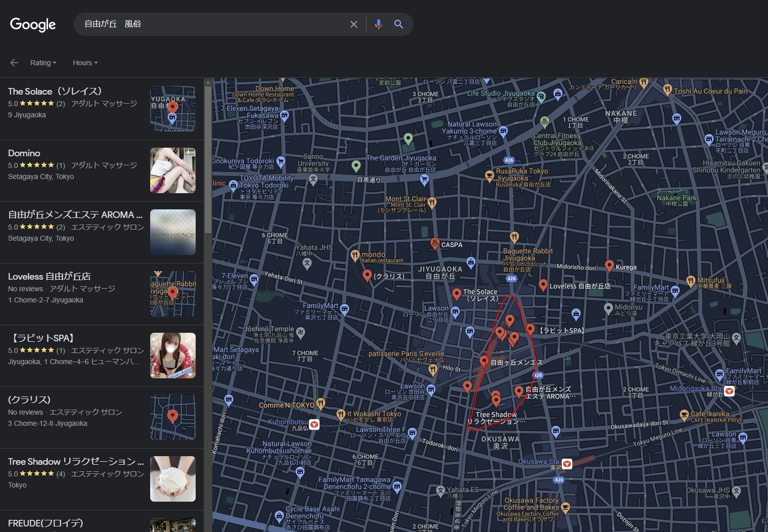Open the Domino listing
This screenshot has height=532, width=768.
[102, 170]
